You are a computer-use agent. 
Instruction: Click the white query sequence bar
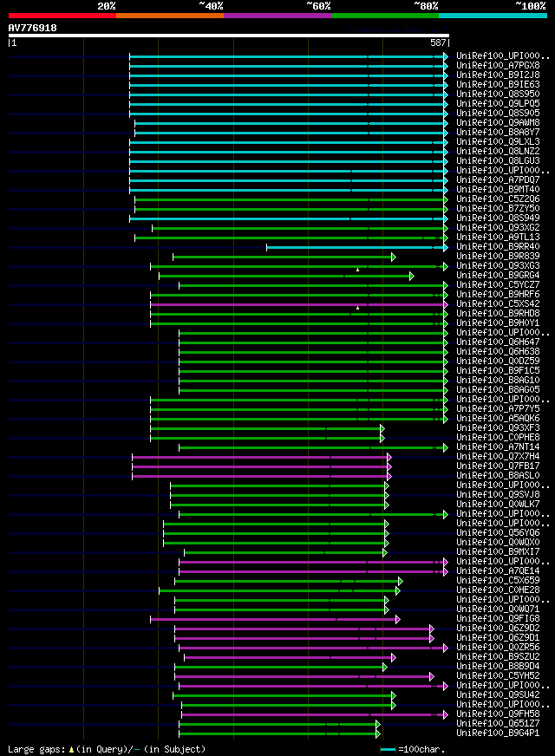tap(229, 36)
